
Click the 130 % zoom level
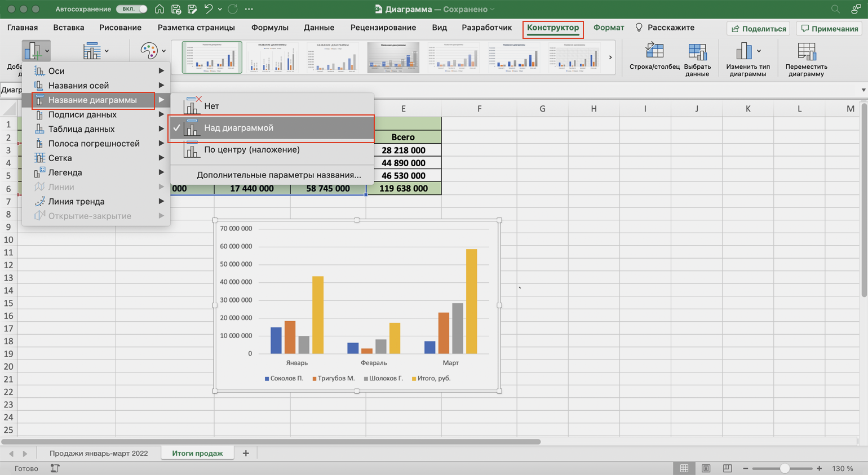pos(843,469)
